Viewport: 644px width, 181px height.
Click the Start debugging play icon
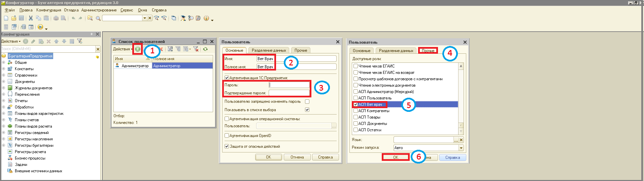[x=40, y=27]
